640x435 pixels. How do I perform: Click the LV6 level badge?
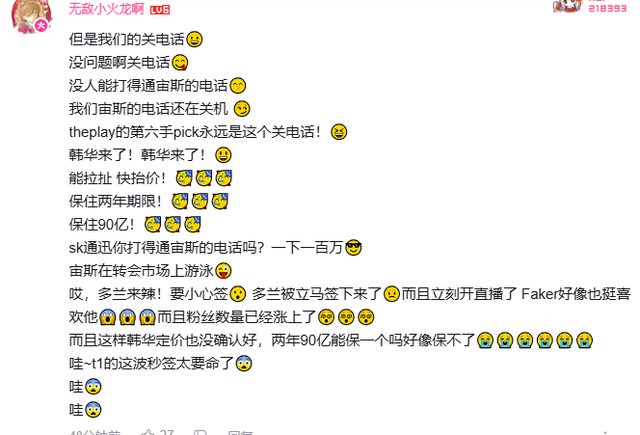click(x=160, y=10)
